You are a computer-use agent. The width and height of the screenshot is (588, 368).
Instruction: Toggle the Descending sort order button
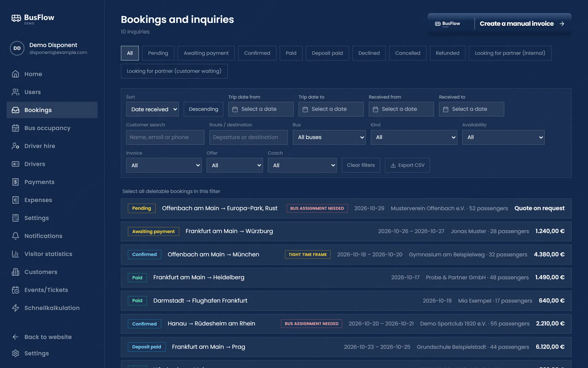(203, 109)
